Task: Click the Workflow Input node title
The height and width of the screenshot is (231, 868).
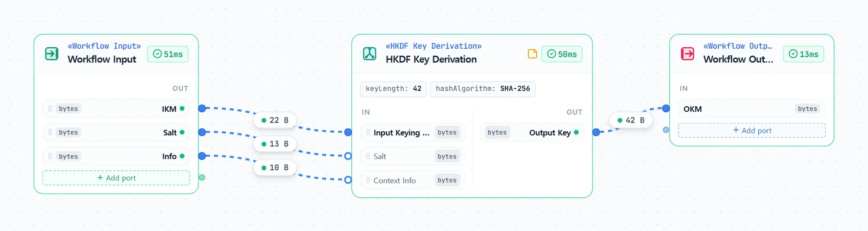Action: (x=102, y=59)
